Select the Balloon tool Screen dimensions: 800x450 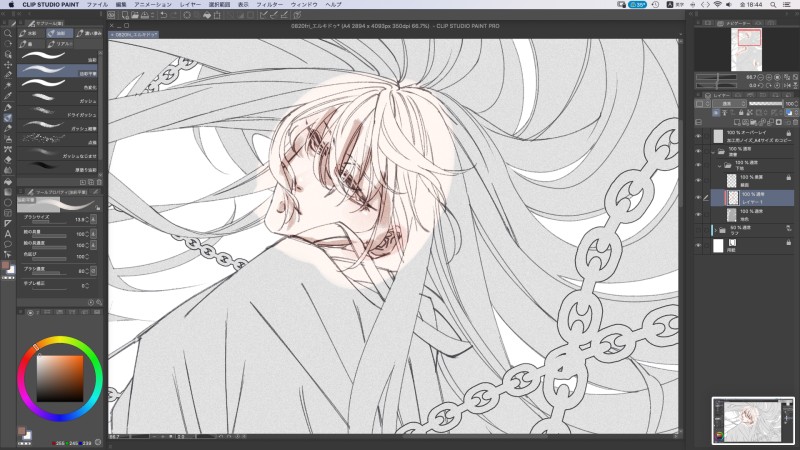click(8, 244)
